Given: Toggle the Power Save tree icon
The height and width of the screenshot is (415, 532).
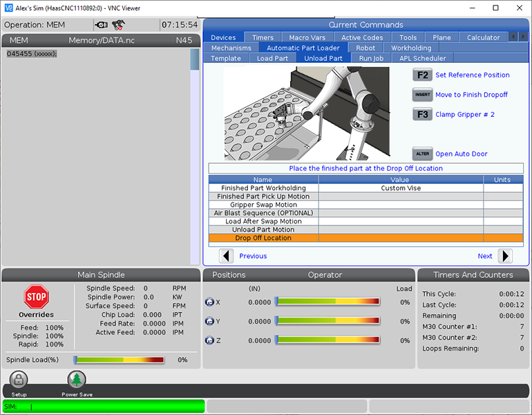Looking at the screenshot, I should point(77,379).
